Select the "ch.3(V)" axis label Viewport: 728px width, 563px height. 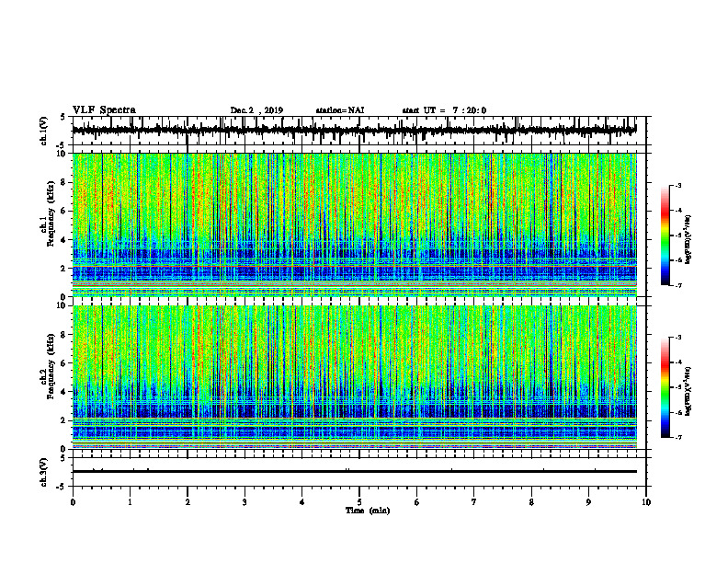tap(44, 472)
